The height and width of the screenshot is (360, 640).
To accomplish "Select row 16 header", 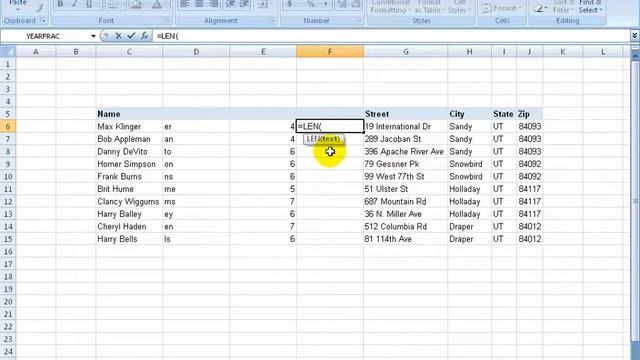I will tap(8, 251).
